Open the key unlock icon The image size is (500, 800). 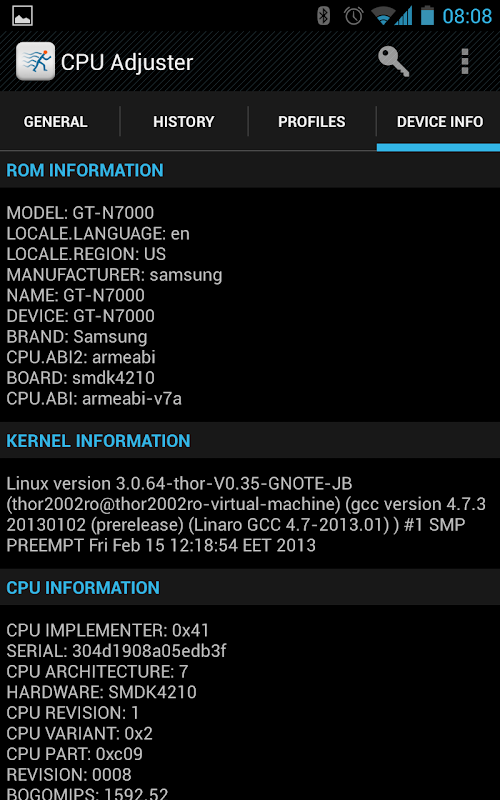point(393,62)
